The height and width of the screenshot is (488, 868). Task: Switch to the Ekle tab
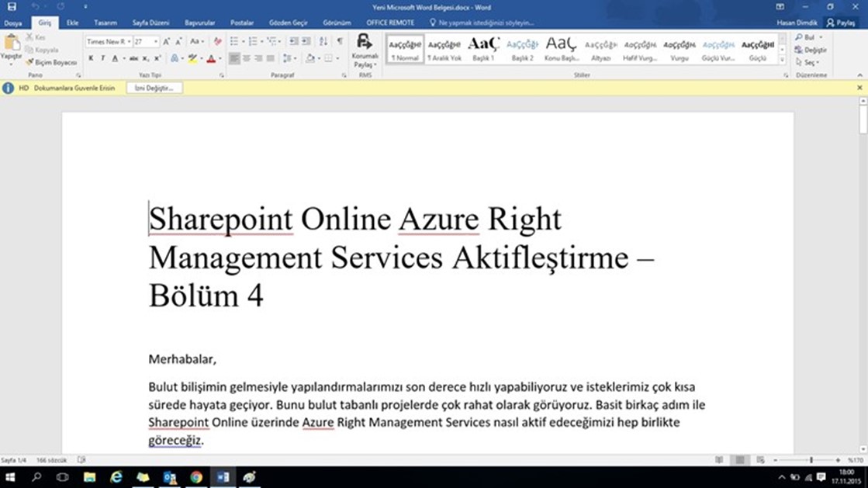click(x=72, y=22)
